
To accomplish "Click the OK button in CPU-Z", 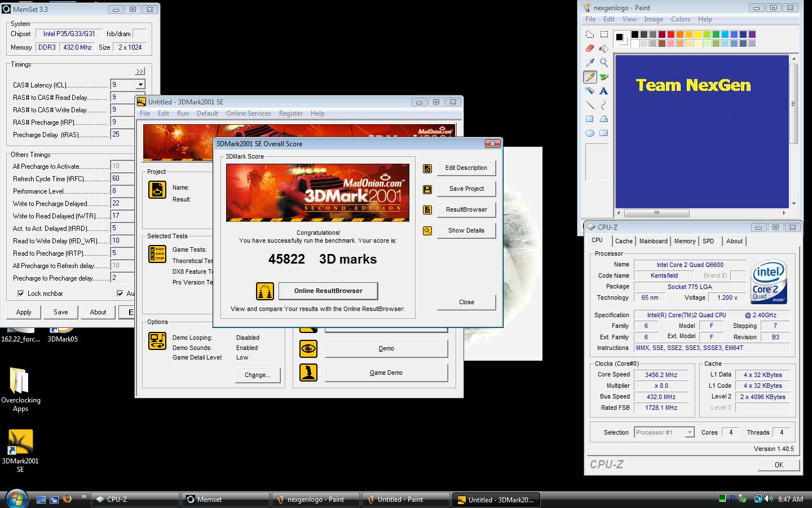I will pos(779,465).
